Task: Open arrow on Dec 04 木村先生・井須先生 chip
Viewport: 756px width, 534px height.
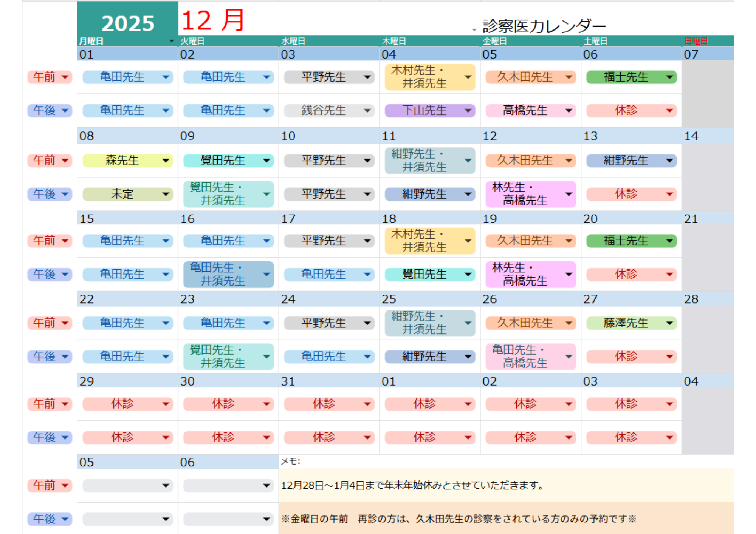Action: [468, 77]
